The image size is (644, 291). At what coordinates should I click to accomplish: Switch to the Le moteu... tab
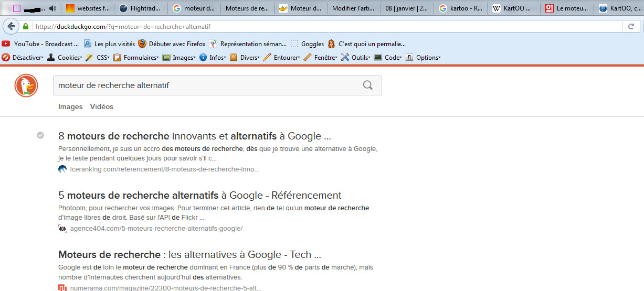(x=567, y=8)
